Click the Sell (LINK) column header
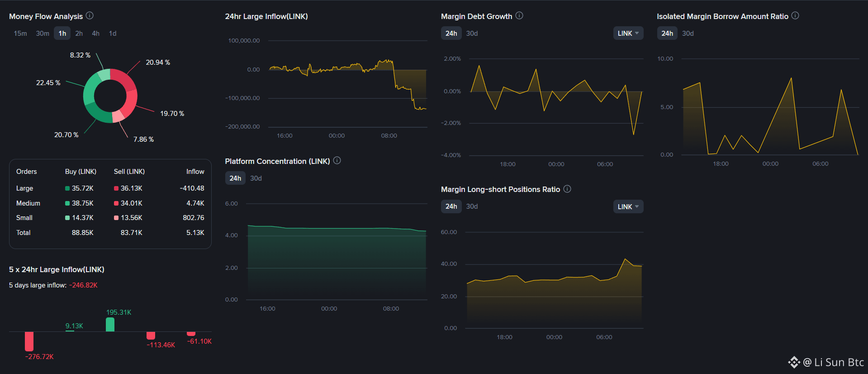 [129, 172]
